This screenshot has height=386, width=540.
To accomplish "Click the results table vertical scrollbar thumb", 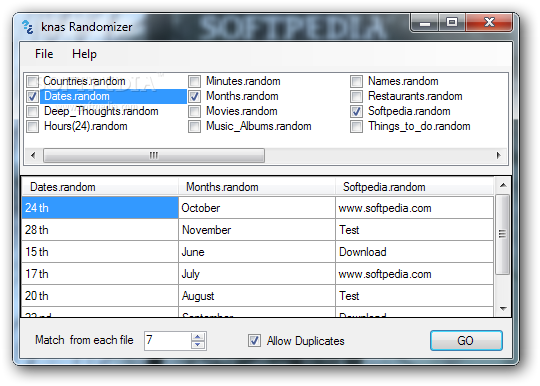I will click(503, 234).
